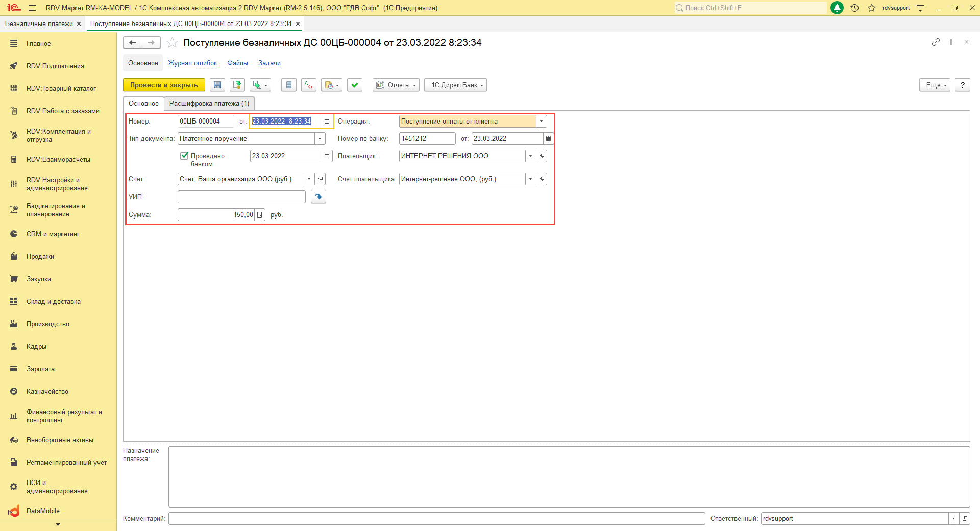
Task: Expand the Отчеты dropdown menu
Action: click(x=396, y=85)
